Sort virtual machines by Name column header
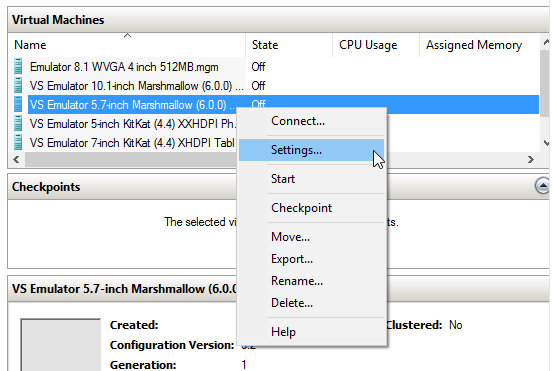The image size is (553, 371). pos(127,45)
